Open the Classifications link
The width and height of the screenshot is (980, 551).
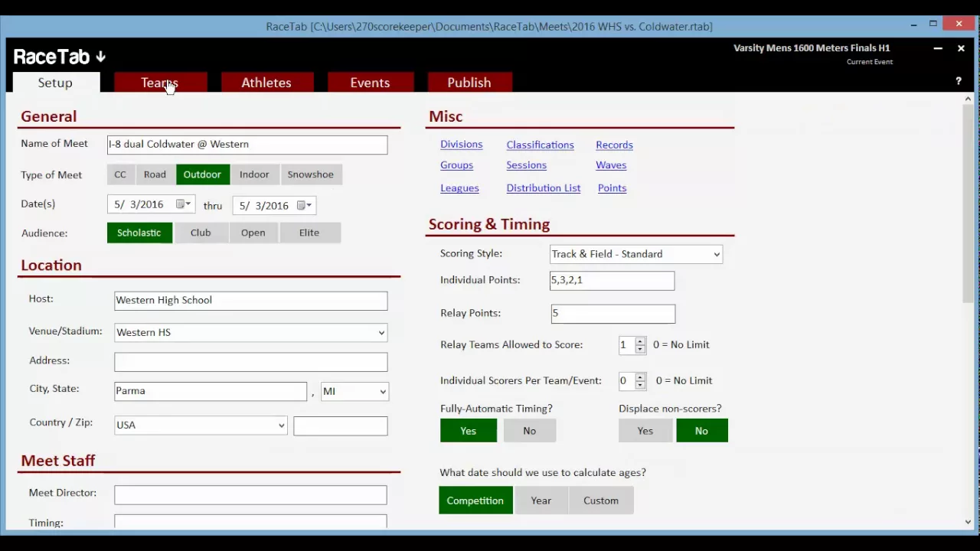[540, 145]
